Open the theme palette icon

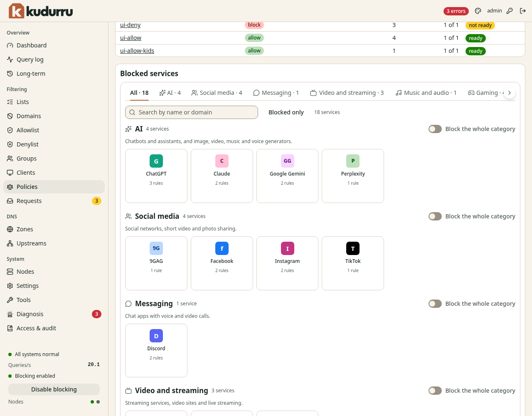478,11
